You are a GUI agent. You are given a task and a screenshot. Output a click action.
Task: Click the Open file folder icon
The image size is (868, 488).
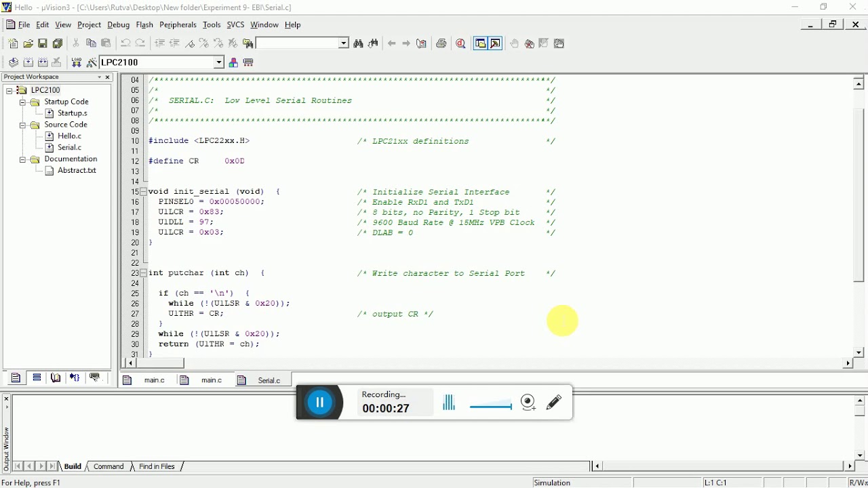click(28, 43)
